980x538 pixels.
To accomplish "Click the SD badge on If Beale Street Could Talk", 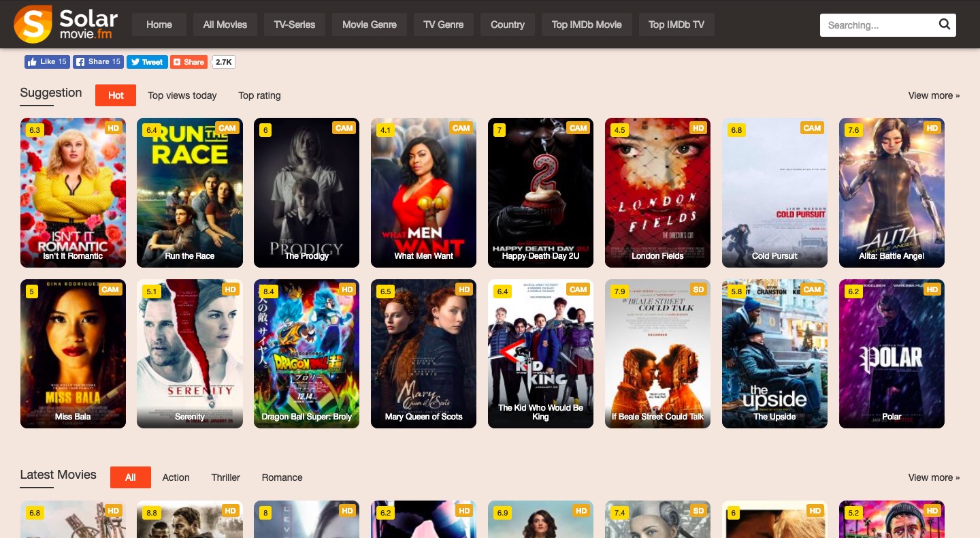I will [698, 289].
